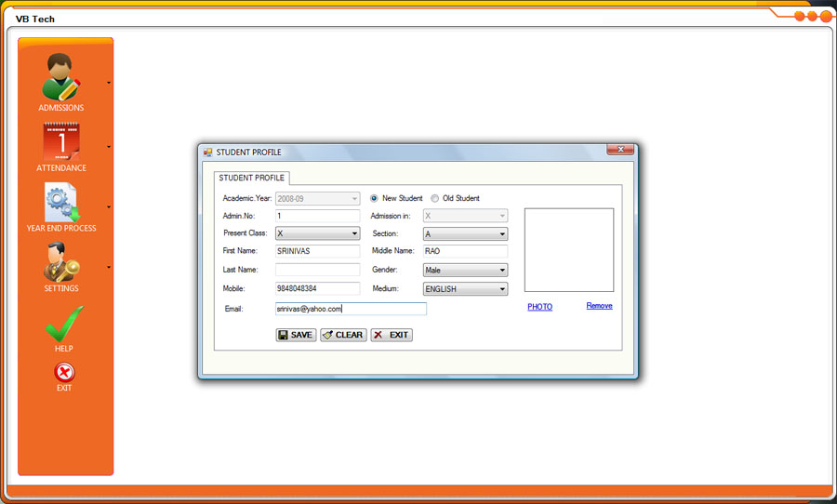837x504 pixels.
Task: Expand the Admissions submenu arrow
Action: pos(109,83)
